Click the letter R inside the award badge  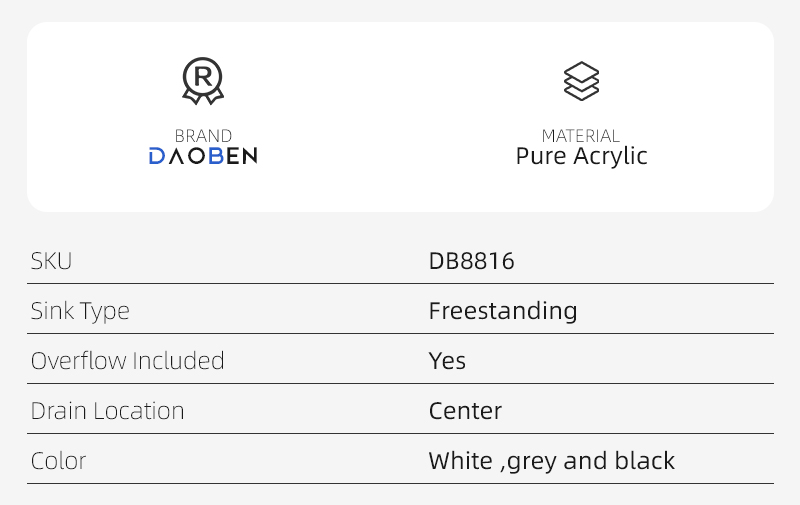[203, 75]
